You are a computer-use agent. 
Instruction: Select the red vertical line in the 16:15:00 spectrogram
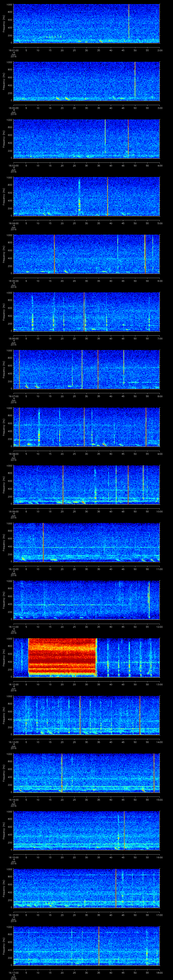[x=124, y=830]
